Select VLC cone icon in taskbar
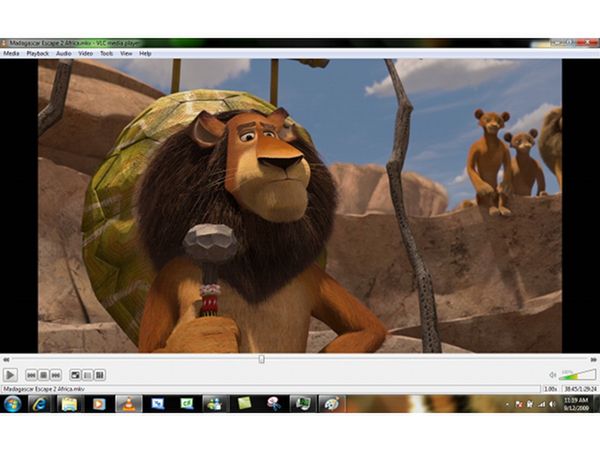Viewport: 600px width, 450px height. pyautogui.click(x=129, y=404)
